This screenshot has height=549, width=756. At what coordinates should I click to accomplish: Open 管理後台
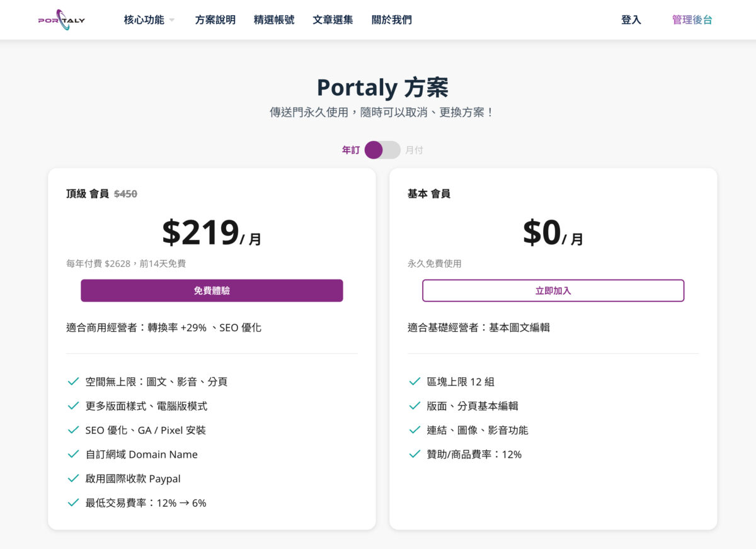(692, 20)
